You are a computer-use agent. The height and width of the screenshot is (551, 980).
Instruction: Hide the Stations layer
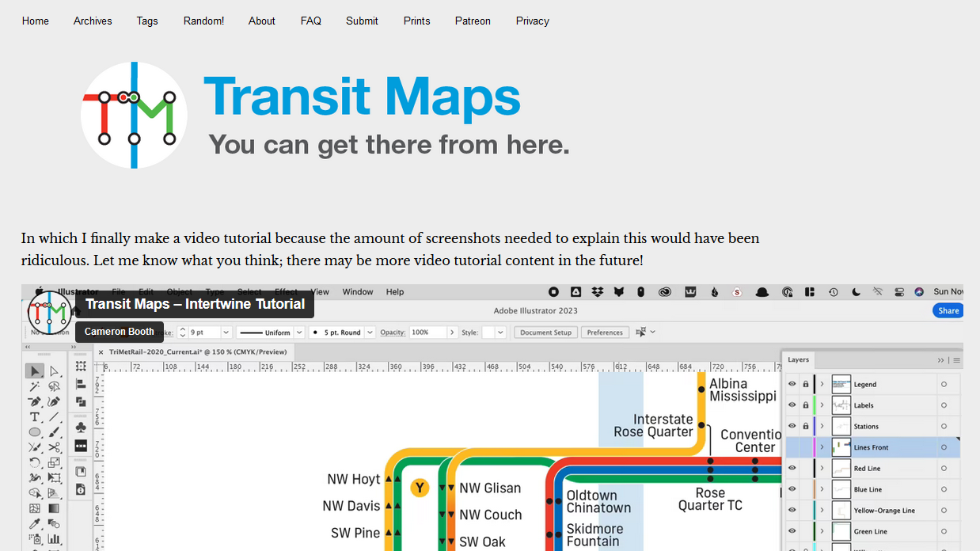click(x=792, y=426)
